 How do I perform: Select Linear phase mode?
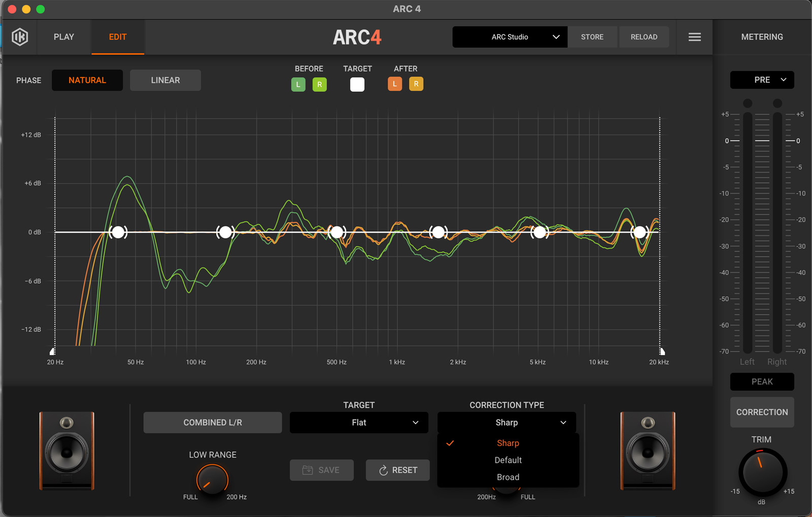[165, 80]
